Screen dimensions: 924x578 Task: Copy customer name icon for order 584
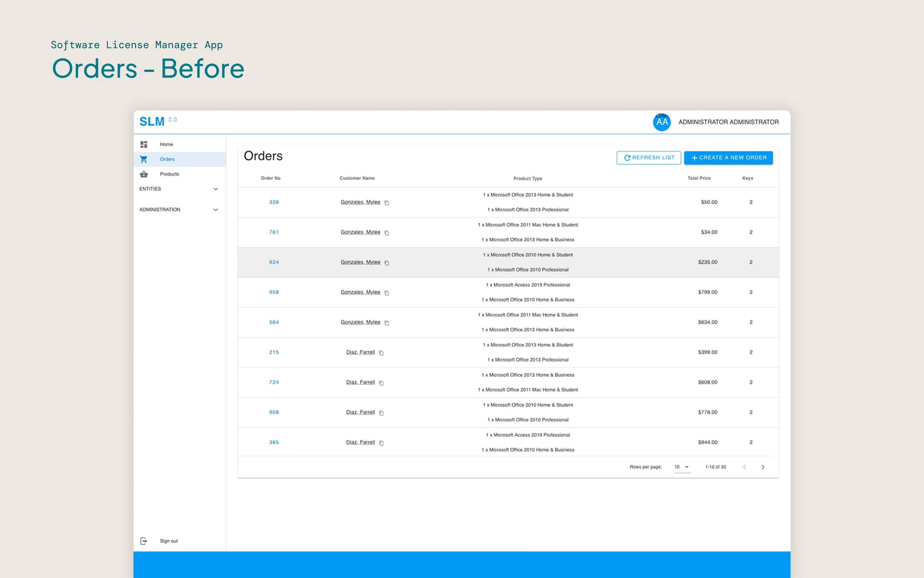point(387,323)
